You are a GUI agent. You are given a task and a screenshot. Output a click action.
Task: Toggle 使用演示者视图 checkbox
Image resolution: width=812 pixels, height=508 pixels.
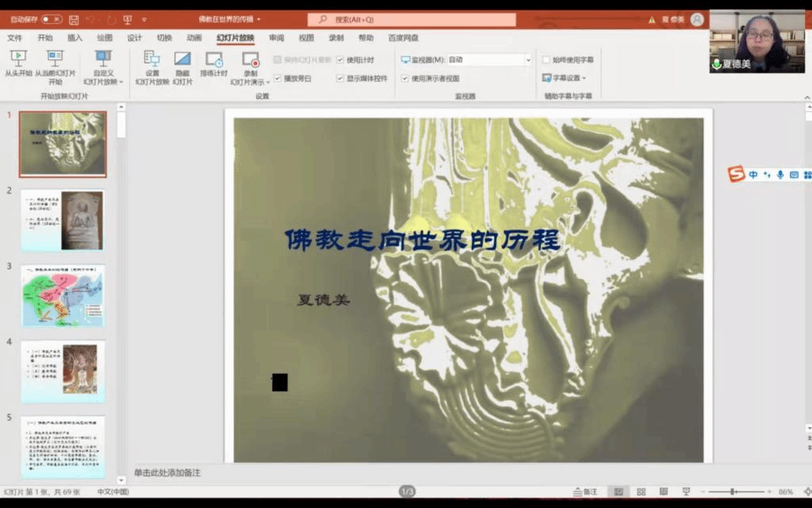[x=404, y=79]
